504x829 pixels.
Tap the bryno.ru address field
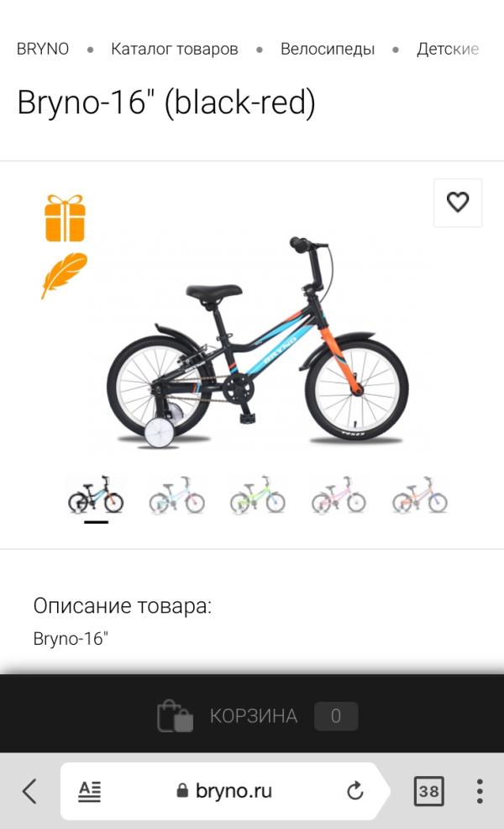[224, 791]
